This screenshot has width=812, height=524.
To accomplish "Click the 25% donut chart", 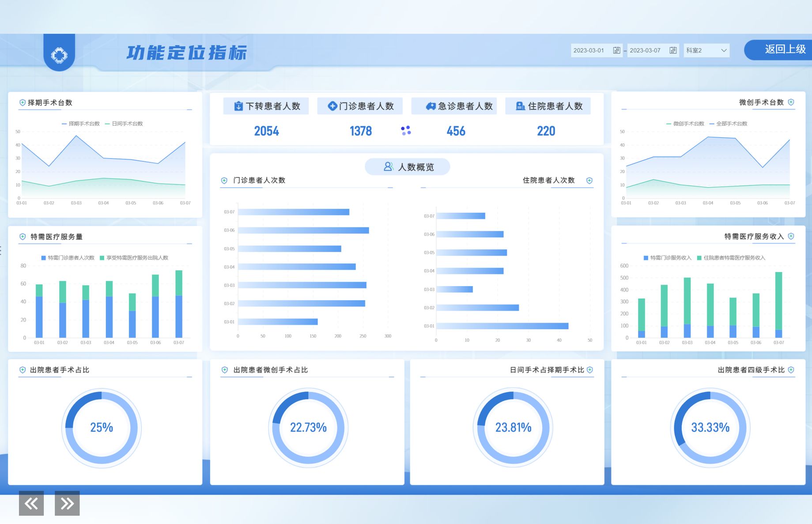I will point(102,428).
